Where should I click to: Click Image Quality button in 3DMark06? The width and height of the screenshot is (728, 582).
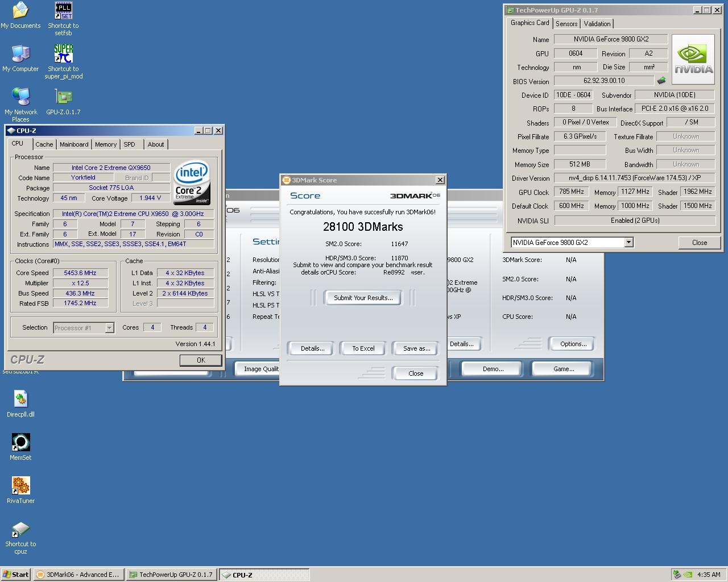(x=258, y=369)
